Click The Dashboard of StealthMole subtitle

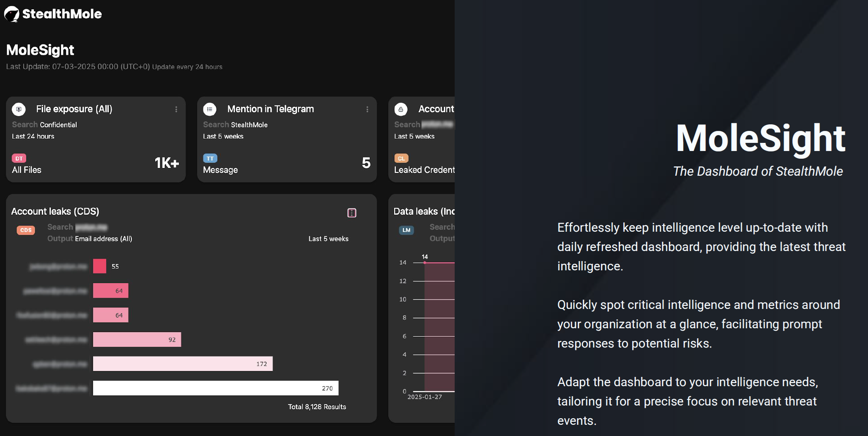coord(758,171)
